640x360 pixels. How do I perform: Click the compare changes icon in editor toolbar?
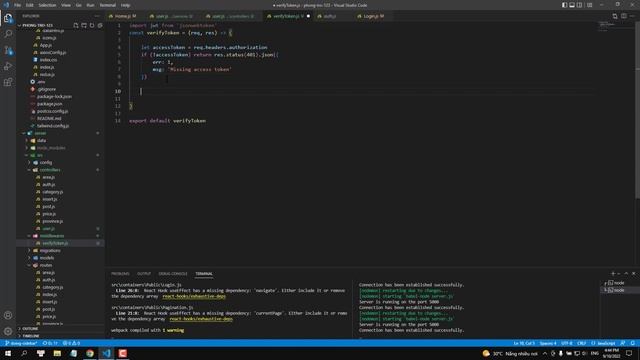(x=615, y=16)
